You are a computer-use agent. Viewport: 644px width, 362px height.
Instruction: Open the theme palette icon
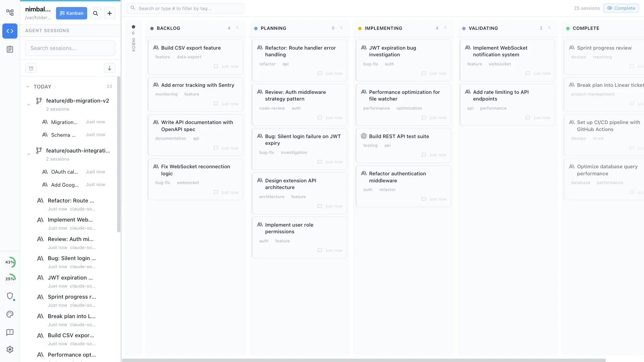coord(10,314)
